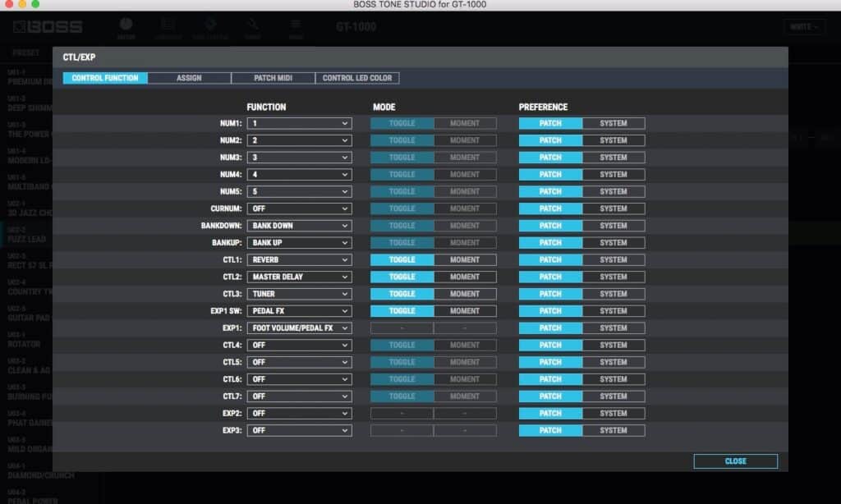Switch EXP1 SW mode to MOMENT
Viewport: 841px width, 504px height.
pyautogui.click(x=465, y=312)
